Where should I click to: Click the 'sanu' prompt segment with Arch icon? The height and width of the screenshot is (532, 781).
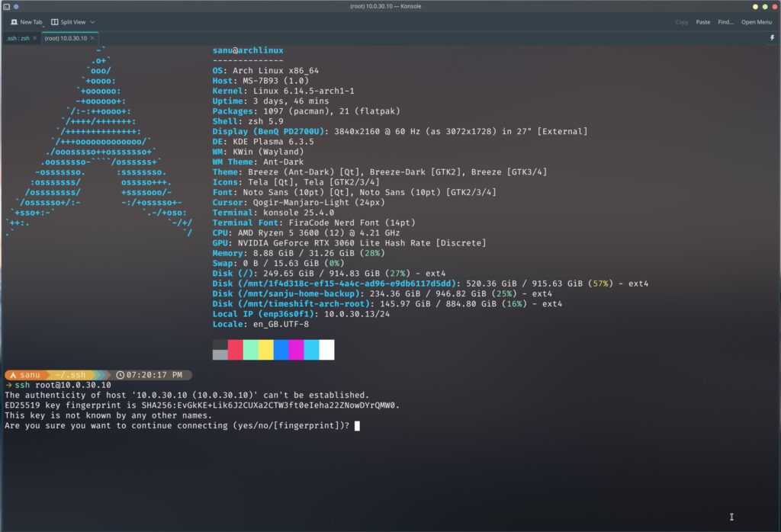pyautogui.click(x=25, y=375)
